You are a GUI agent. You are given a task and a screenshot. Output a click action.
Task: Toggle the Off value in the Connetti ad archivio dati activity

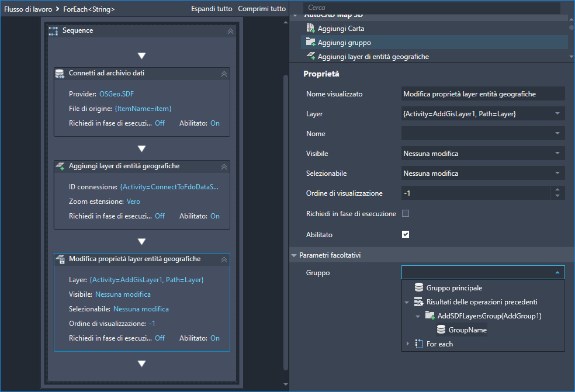(x=160, y=123)
